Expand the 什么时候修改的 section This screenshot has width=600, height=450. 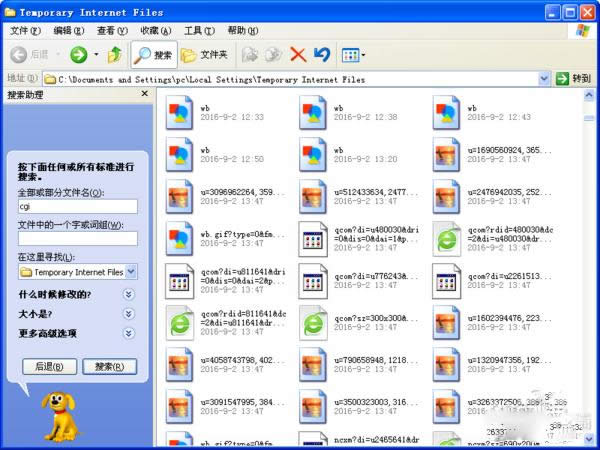(128, 294)
